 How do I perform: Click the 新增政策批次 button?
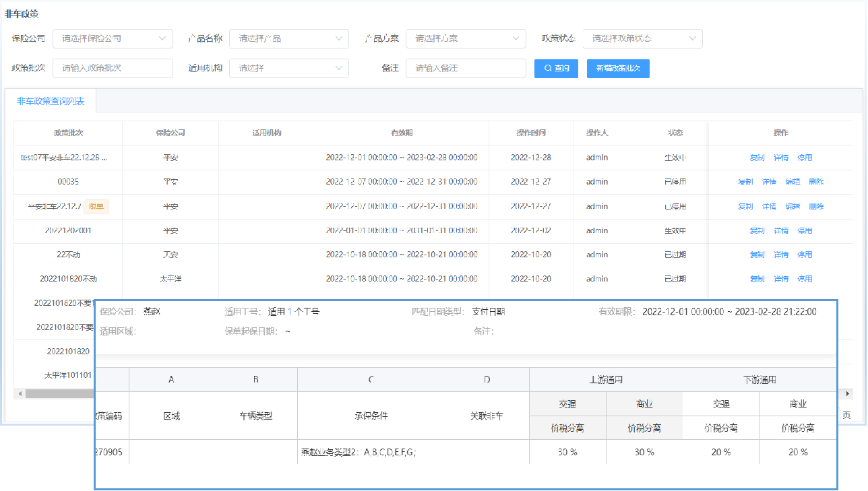click(x=618, y=68)
